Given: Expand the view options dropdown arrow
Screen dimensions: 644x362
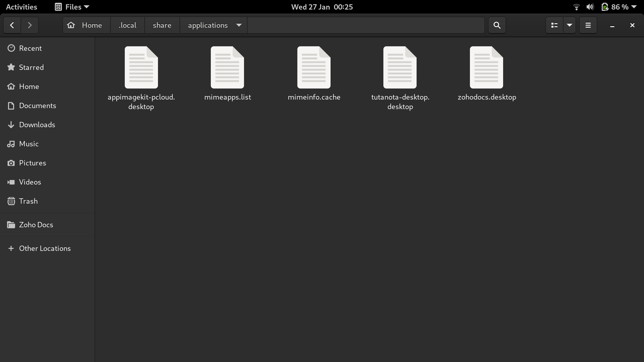Looking at the screenshot, I should 570,25.
